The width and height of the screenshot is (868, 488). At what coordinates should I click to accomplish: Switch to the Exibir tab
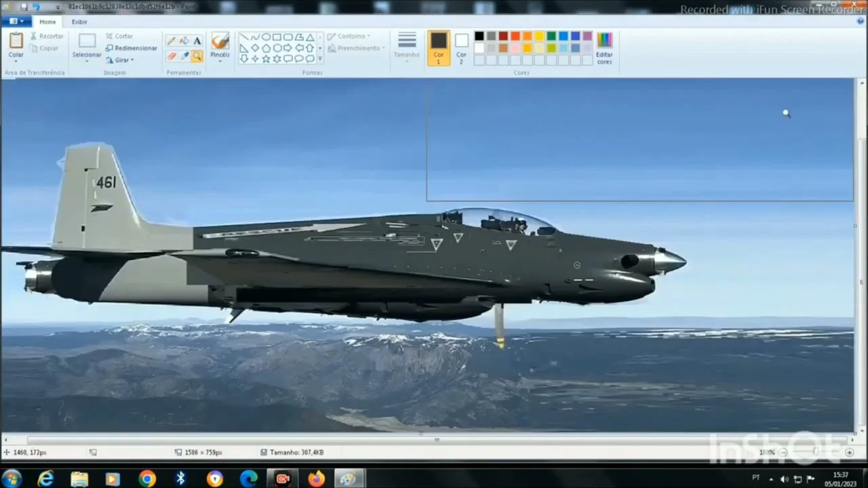(79, 22)
